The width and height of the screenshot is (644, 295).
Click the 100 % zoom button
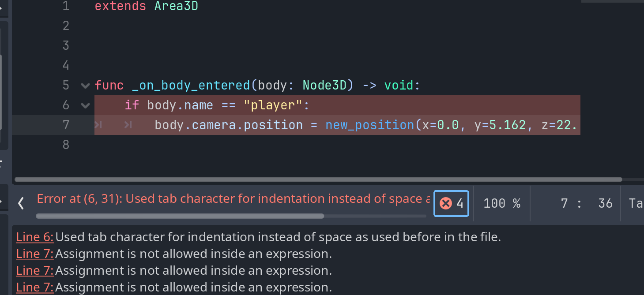[502, 203]
